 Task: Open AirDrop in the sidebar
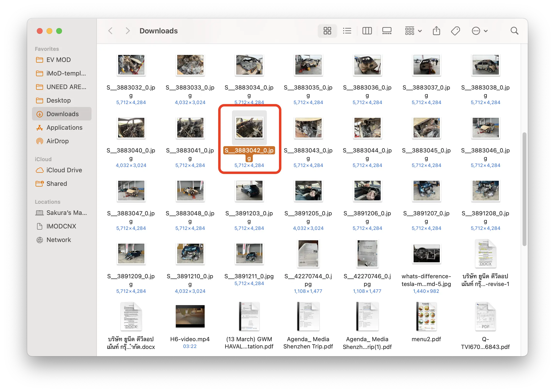pos(57,141)
